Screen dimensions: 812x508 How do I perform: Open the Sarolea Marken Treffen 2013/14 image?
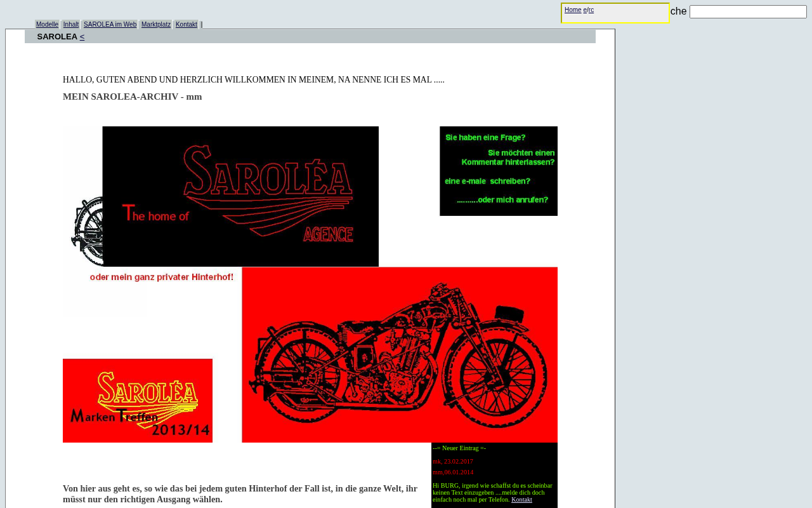click(x=138, y=401)
